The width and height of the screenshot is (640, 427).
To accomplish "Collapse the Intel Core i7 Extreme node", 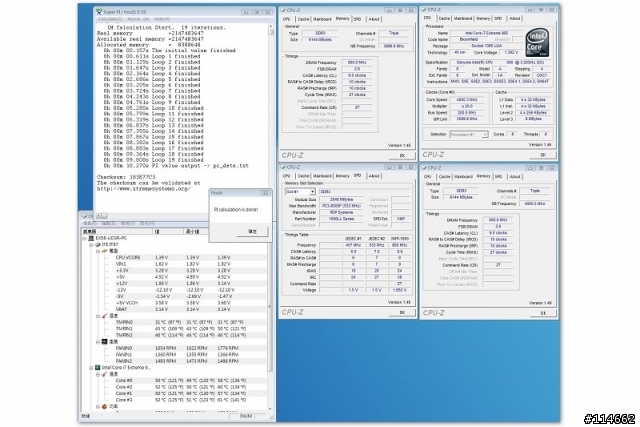I will pyautogui.click(x=91, y=367).
